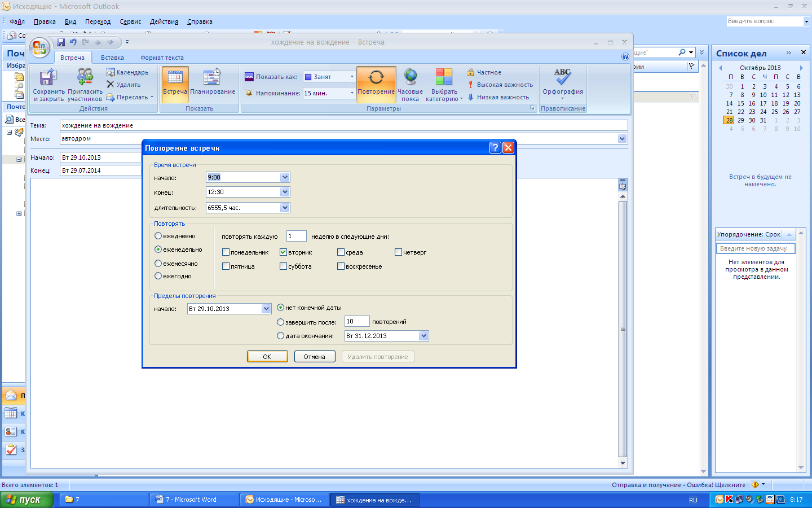Set Низкая важность low importance
The height and width of the screenshot is (508, 812).
click(x=498, y=97)
